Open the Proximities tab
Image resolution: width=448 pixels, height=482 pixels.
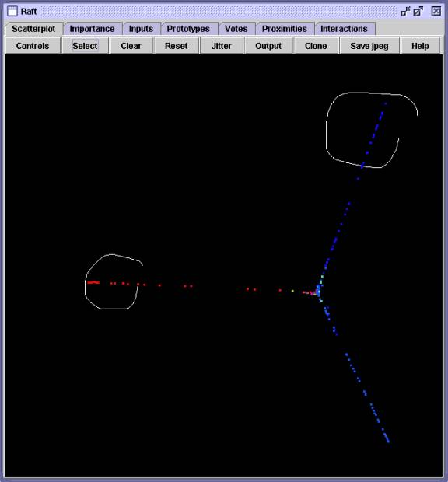point(285,29)
